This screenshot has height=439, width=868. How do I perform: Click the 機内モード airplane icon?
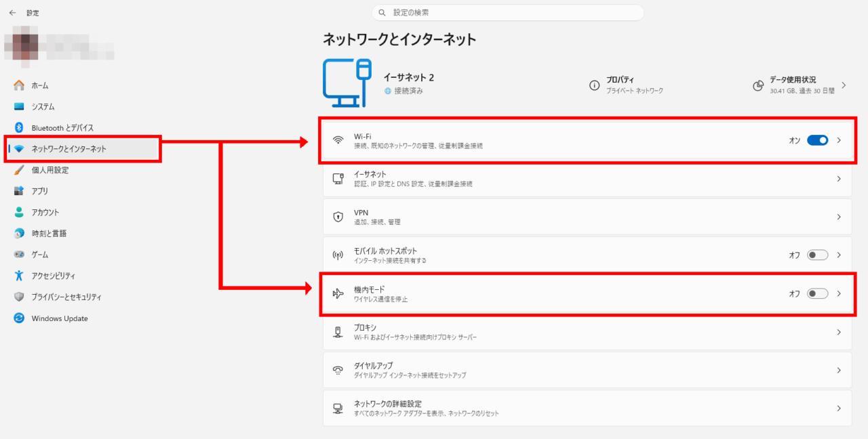[338, 293]
